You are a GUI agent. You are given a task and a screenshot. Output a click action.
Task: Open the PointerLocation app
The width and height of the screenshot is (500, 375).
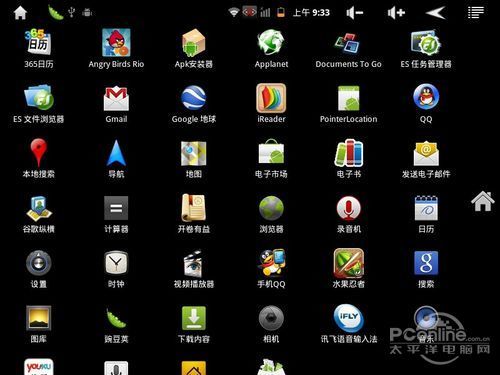point(348,98)
